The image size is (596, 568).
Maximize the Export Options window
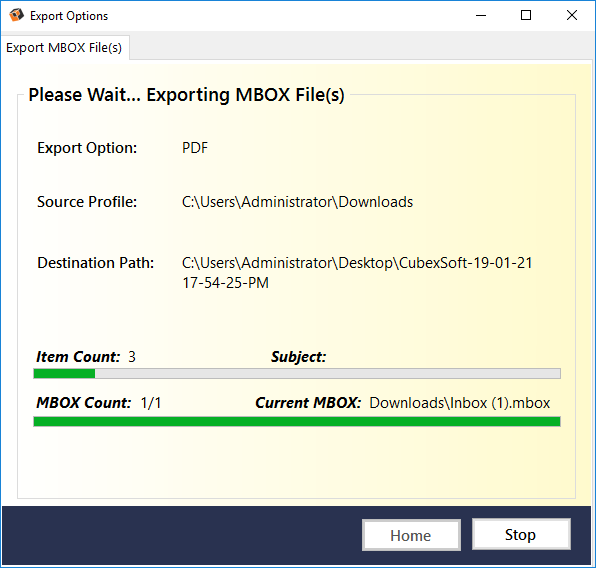[526, 16]
